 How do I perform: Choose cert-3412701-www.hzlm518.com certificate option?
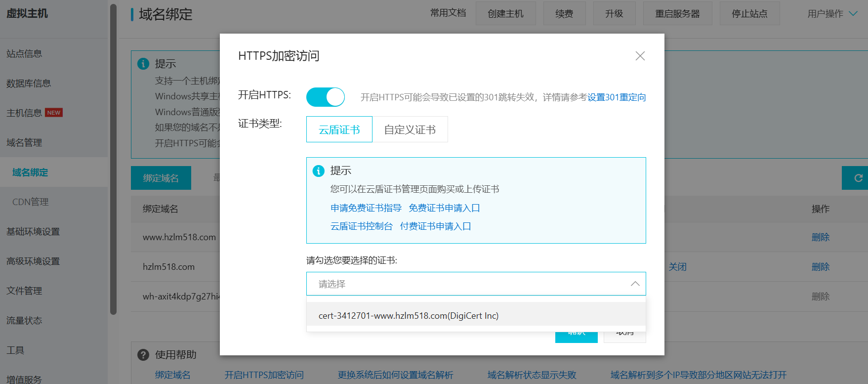point(408,315)
